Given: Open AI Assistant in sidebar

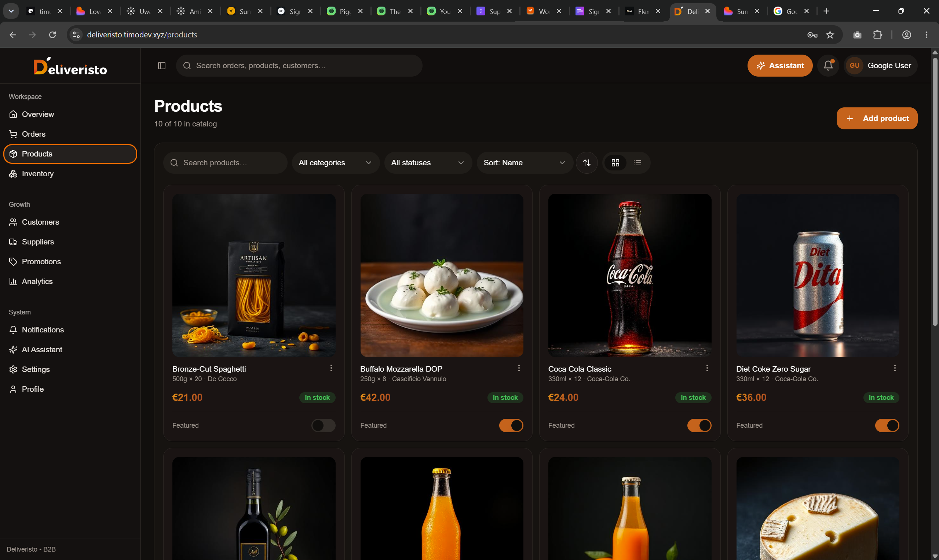Looking at the screenshot, I should pos(70,349).
